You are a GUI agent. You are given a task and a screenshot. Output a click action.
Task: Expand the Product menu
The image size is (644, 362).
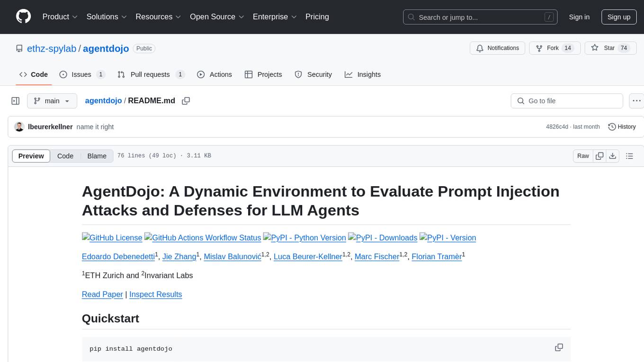pyautogui.click(x=60, y=17)
